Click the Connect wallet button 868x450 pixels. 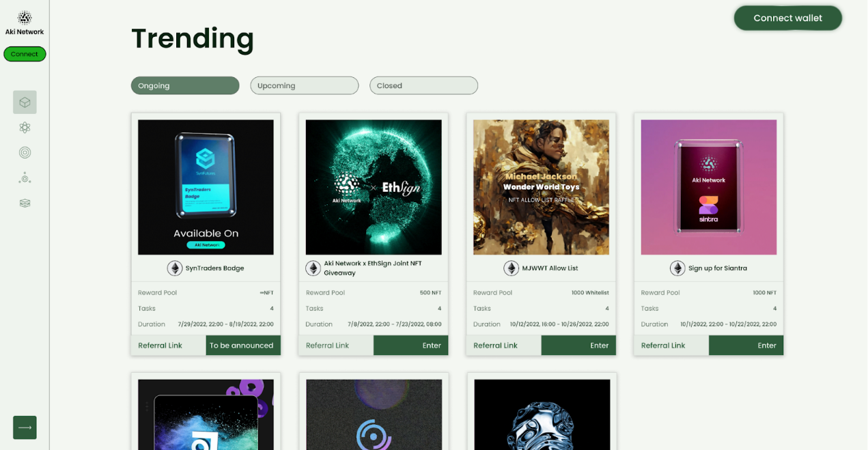787,18
